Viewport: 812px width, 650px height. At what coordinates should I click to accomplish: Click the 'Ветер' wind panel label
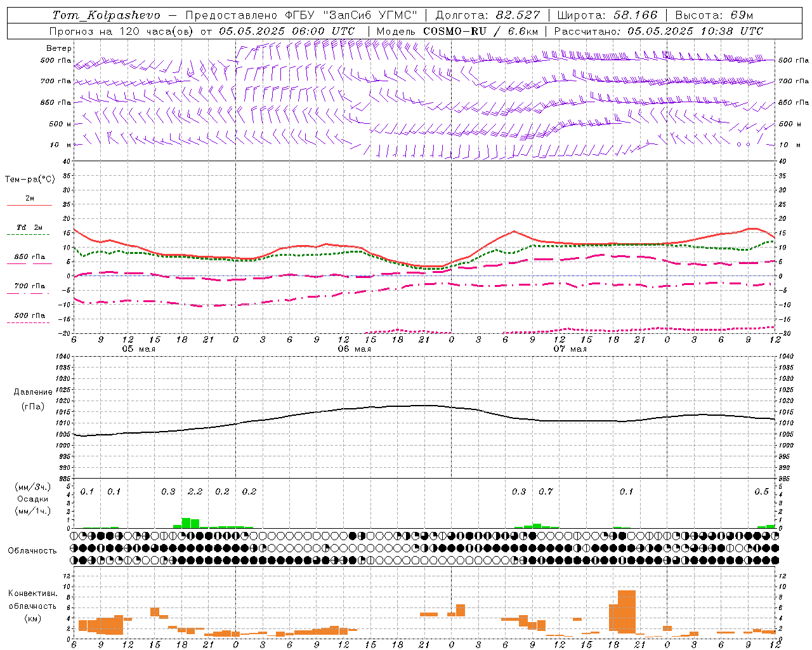59,48
